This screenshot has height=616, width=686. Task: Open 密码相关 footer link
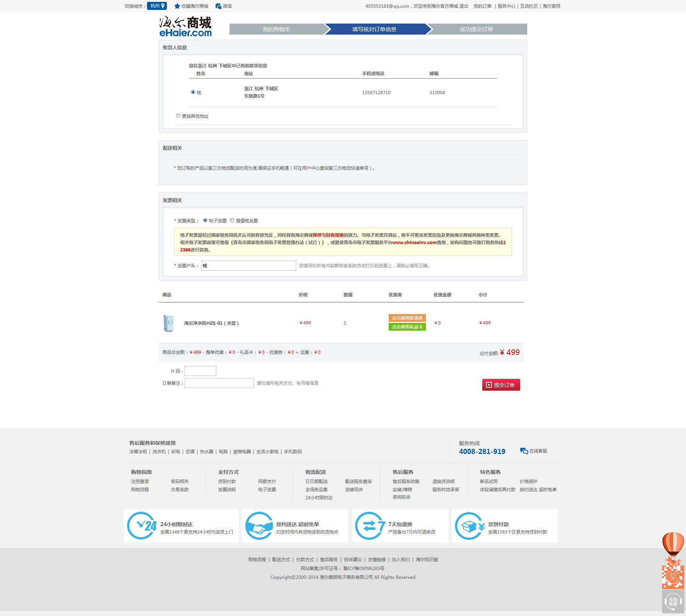coord(180,481)
